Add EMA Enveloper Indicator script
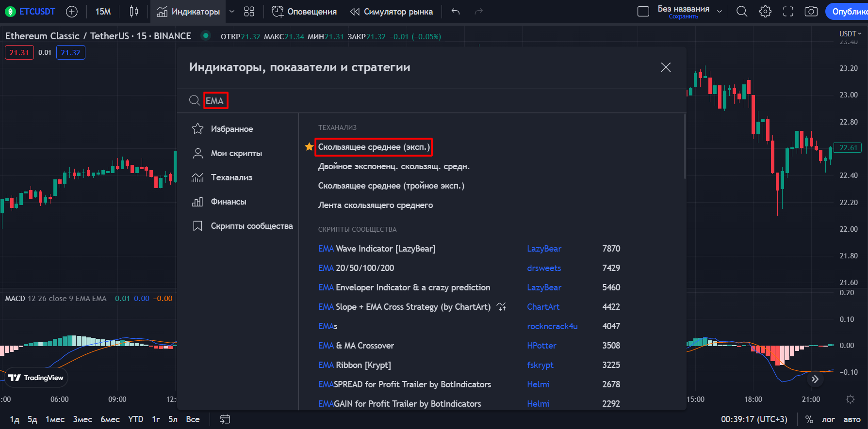The height and width of the screenshot is (429, 868). coord(404,287)
